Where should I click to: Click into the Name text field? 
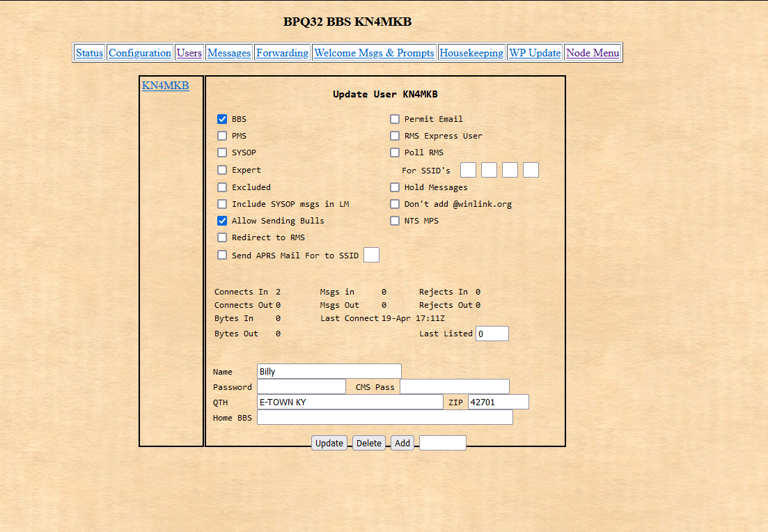click(329, 371)
